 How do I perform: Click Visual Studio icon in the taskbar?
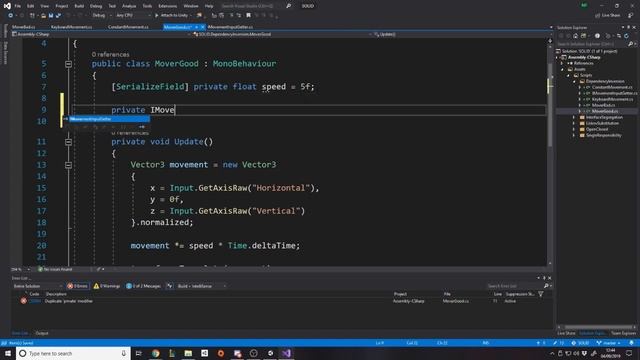tap(286, 353)
